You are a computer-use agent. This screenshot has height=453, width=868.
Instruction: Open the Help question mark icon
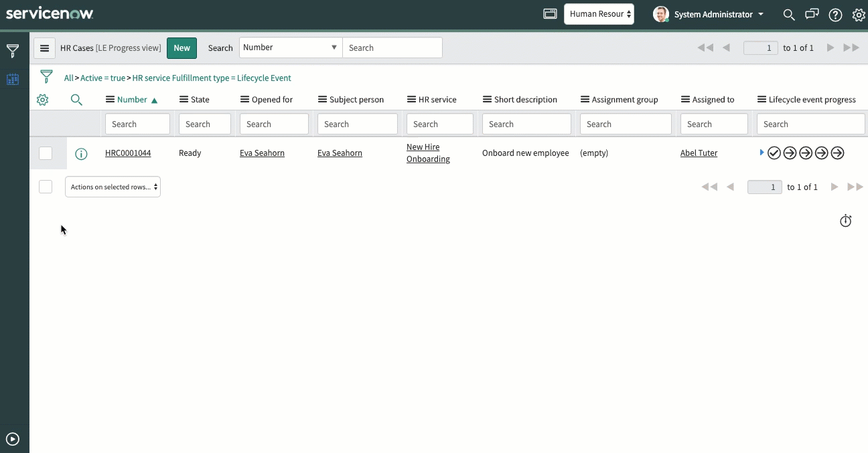(x=835, y=15)
